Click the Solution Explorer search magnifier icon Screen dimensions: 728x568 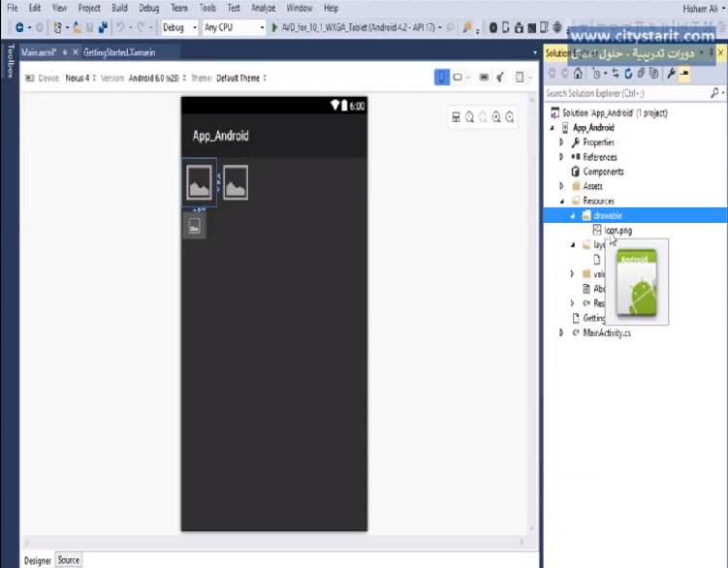pos(715,93)
